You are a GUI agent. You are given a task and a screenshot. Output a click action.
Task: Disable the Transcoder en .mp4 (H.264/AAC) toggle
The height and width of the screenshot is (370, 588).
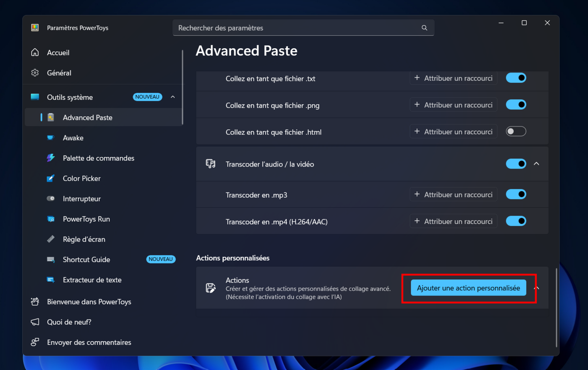pos(516,221)
